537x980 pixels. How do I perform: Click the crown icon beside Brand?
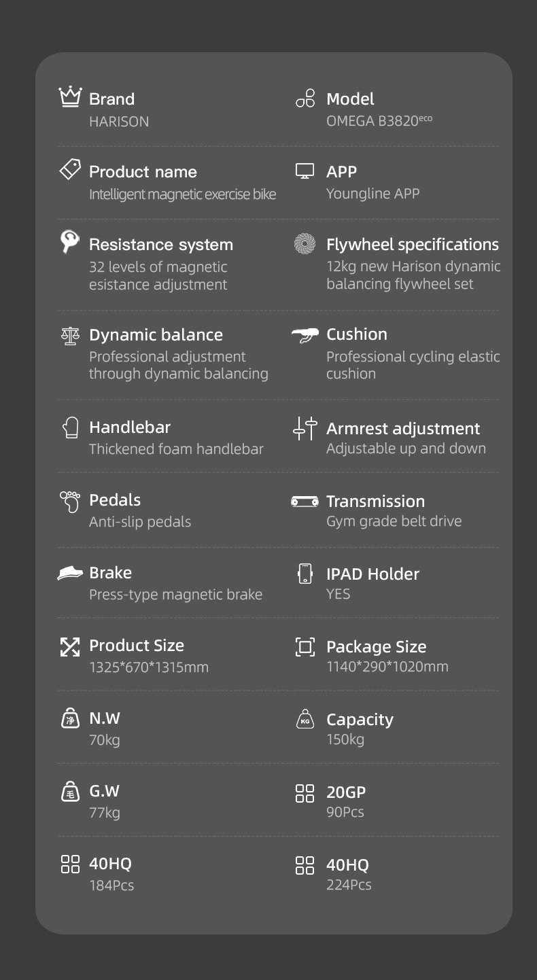[70, 97]
